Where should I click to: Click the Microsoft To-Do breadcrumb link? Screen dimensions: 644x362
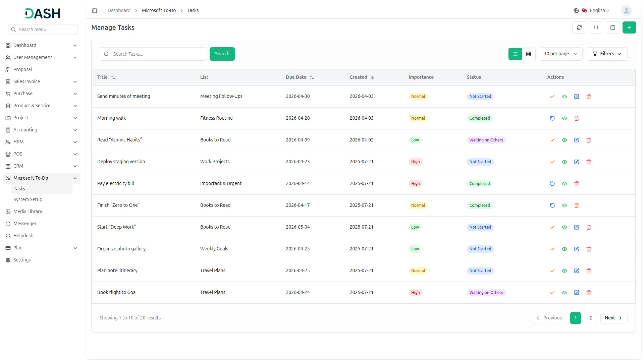[x=159, y=11]
